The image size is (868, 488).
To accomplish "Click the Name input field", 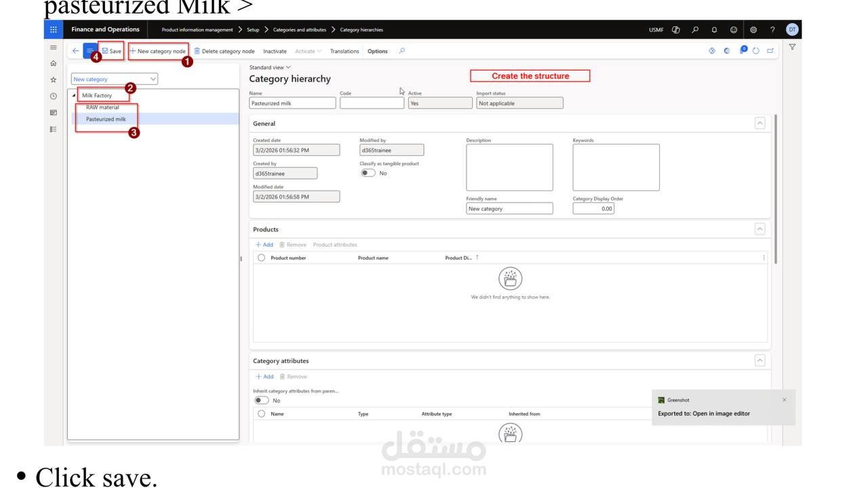I will coord(292,103).
